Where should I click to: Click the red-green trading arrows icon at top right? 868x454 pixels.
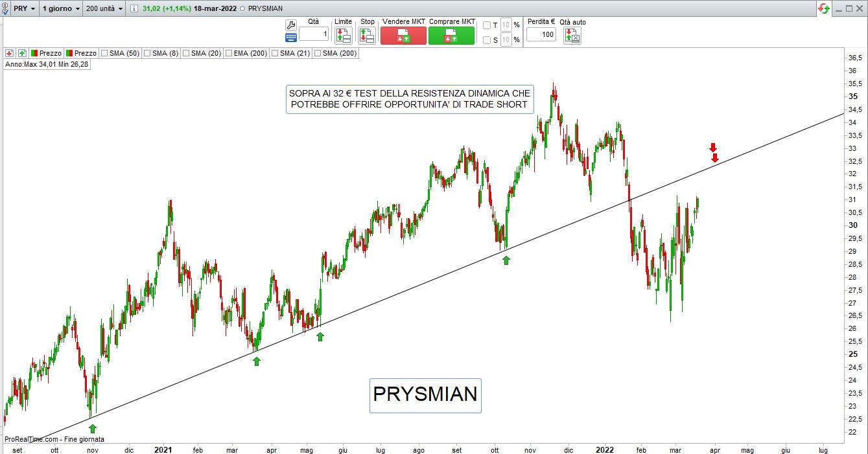point(823,8)
